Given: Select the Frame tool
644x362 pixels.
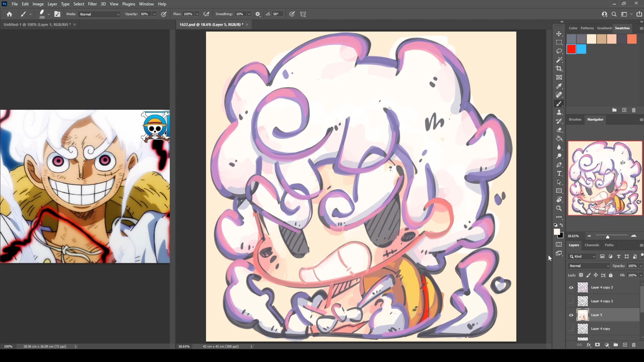Looking at the screenshot, I should (559, 77).
